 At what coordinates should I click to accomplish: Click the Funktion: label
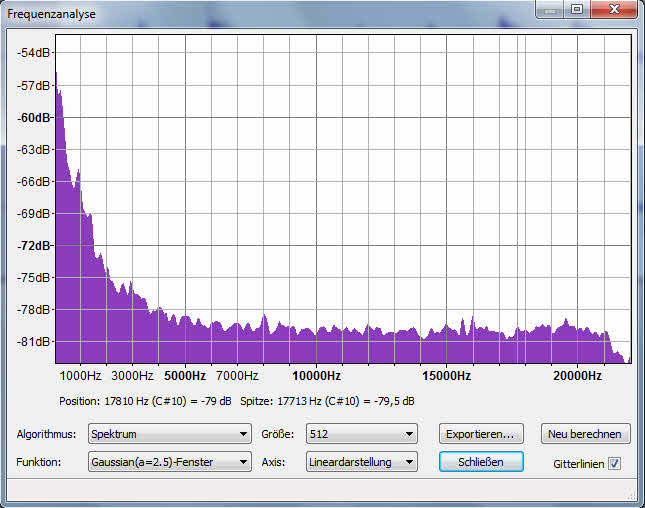[38, 462]
